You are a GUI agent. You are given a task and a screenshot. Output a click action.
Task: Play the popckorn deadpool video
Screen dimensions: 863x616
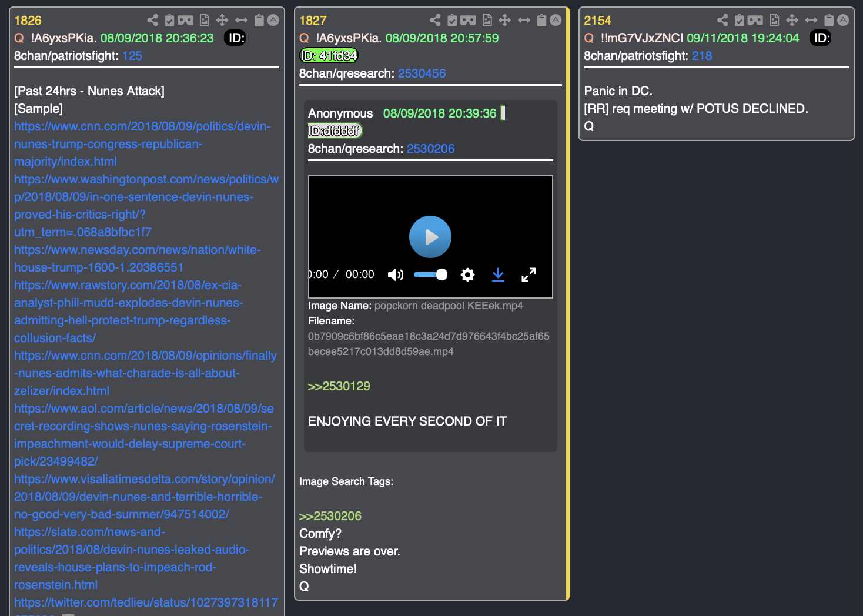[430, 237]
